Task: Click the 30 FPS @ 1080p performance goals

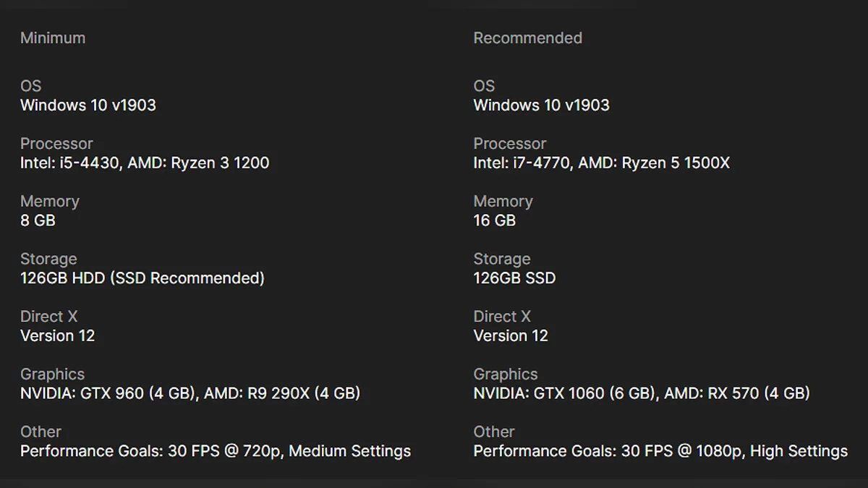Action: click(x=660, y=451)
